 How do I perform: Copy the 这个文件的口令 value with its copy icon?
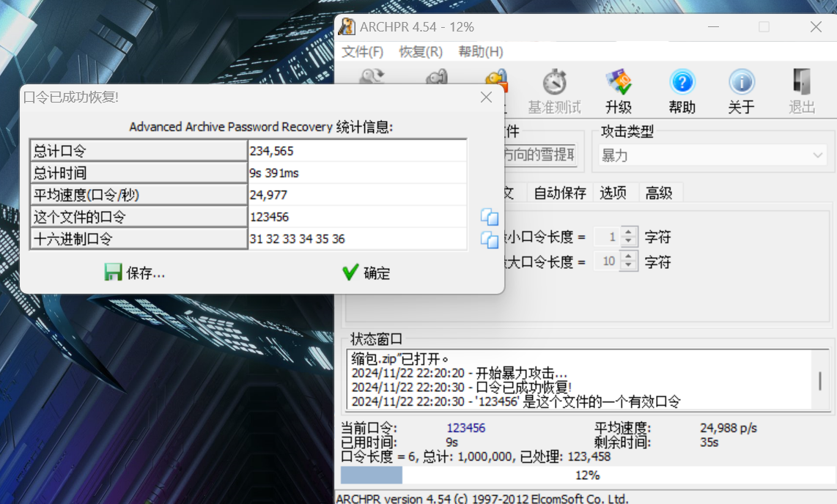tap(490, 217)
